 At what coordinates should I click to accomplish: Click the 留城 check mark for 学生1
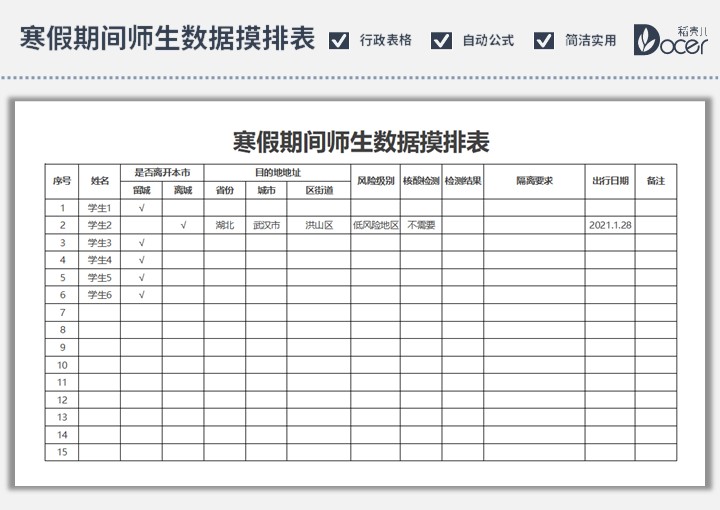pyautogui.click(x=141, y=208)
